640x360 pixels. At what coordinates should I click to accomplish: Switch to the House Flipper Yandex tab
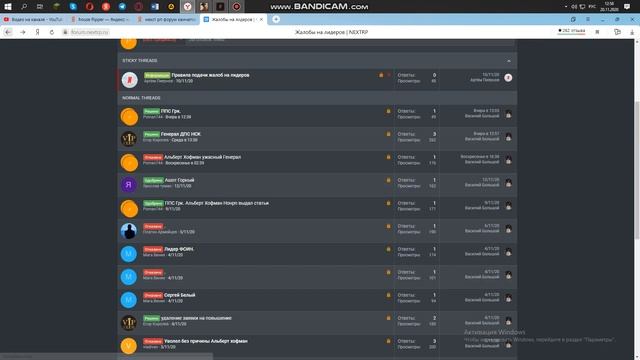(100, 19)
